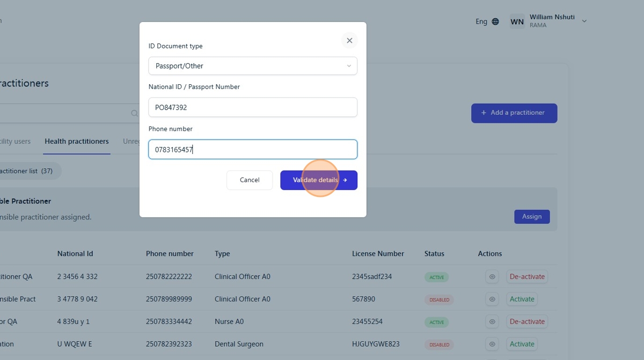
Task: Click phone number 250783334442
Action: (169, 322)
